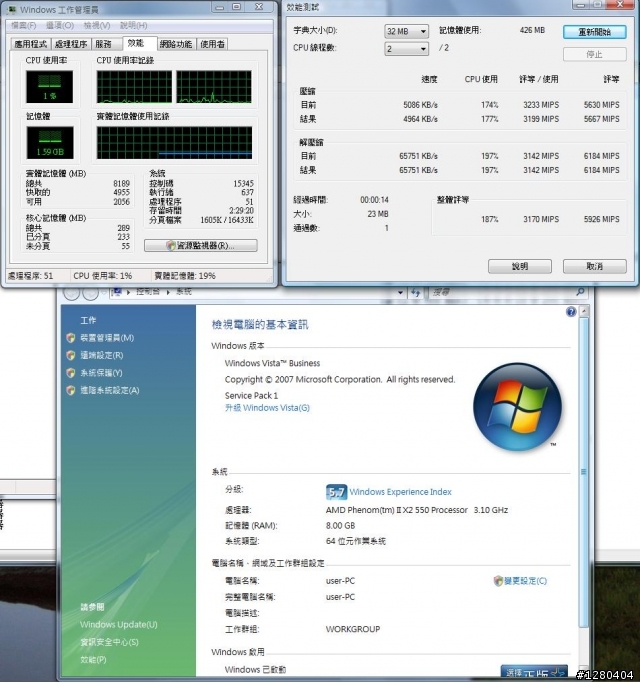The height and width of the screenshot is (683, 640).
Task: Open Windows Update(U) in the sidebar
Action: [x=119, y=625]
